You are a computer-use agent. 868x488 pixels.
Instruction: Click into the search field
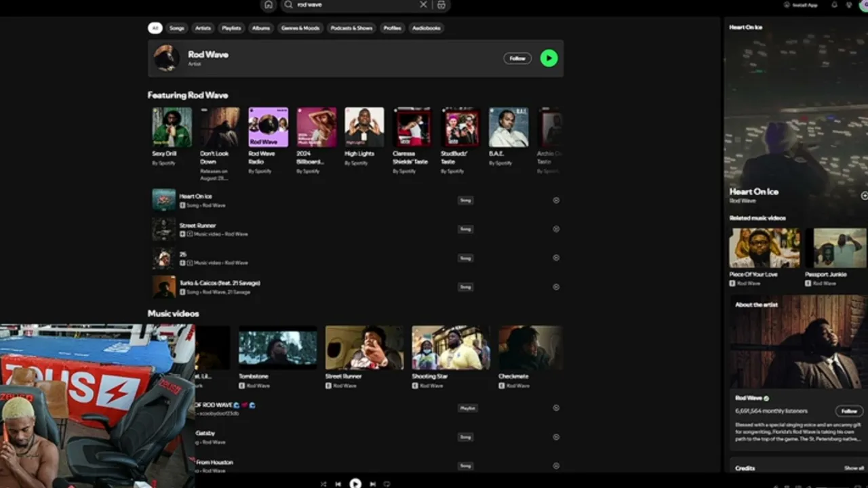click(x=356, y=5)
